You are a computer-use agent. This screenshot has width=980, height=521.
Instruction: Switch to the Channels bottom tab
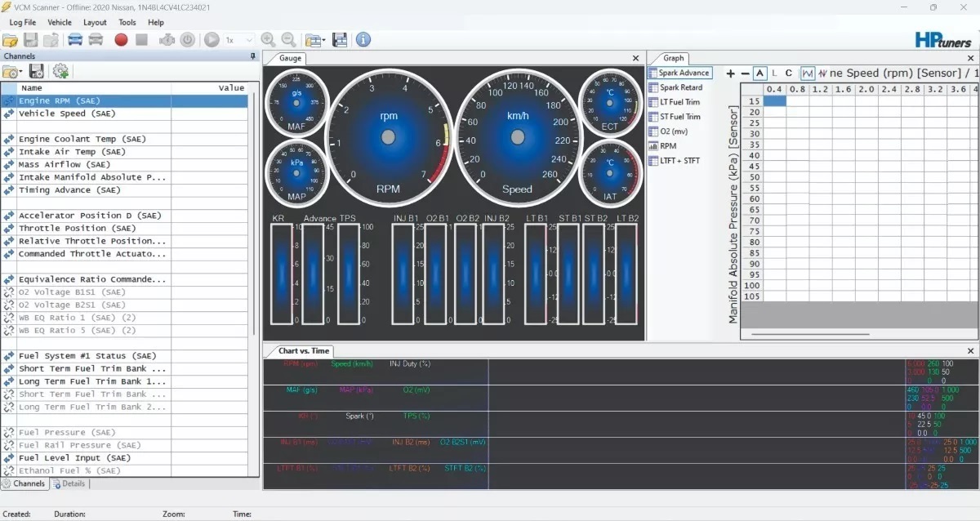(24, 483)
